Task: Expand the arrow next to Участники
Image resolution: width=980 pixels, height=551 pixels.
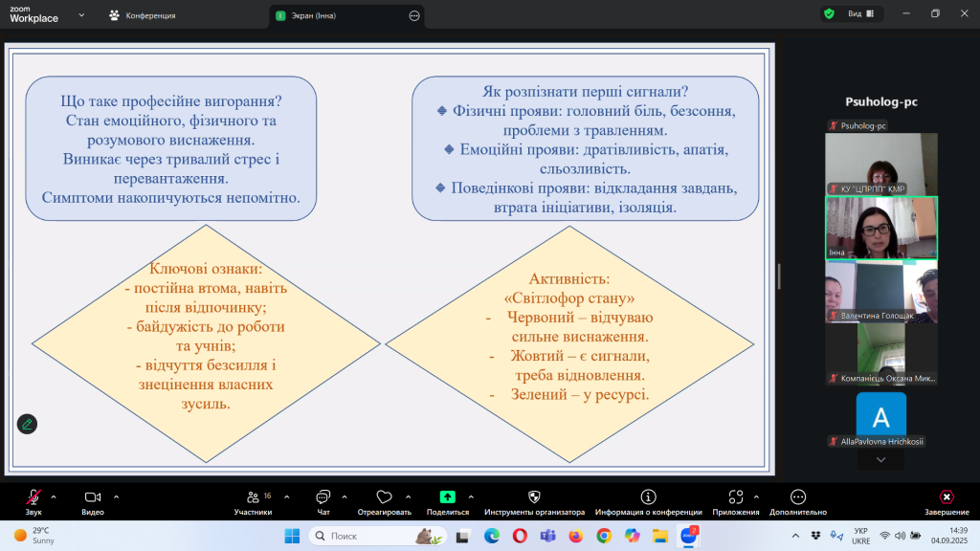Action: (x=287, y=497)
